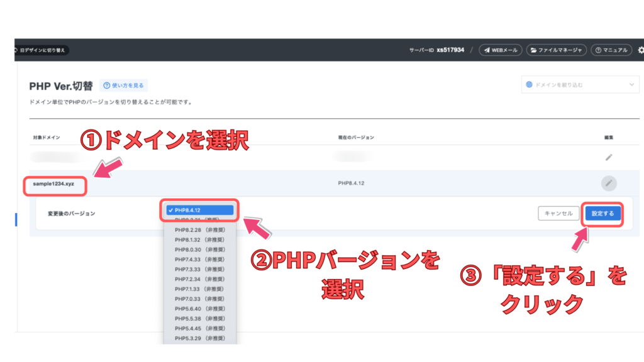Click the pencil edit icon for the blurred domain

click(608, 157)
